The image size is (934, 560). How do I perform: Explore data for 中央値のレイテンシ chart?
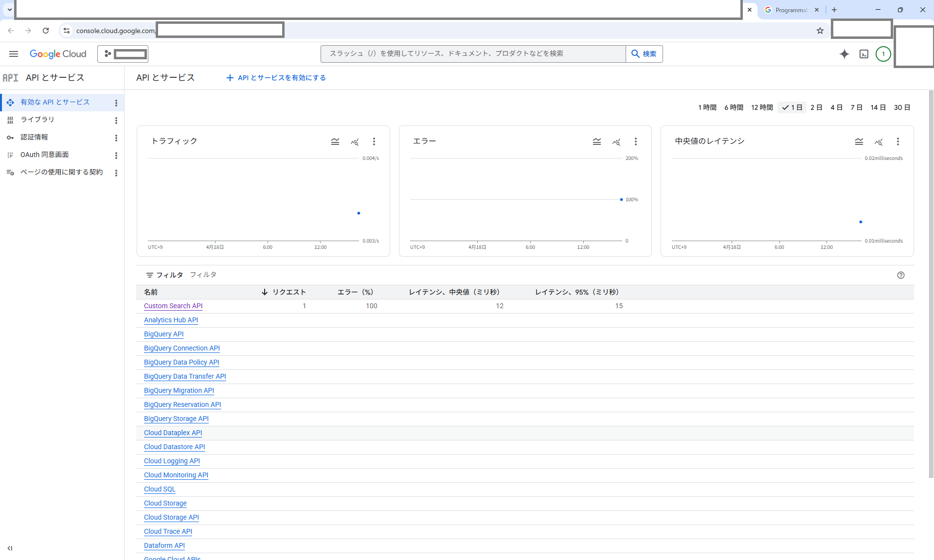coord(879,141)
